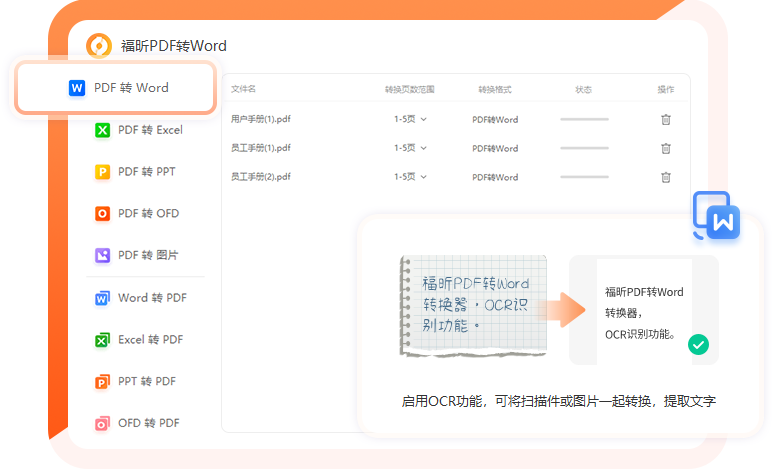Viewport: 774px width, 470px height.
Task: Select the PDF 转 Word tab
Action: coord(118,88)
